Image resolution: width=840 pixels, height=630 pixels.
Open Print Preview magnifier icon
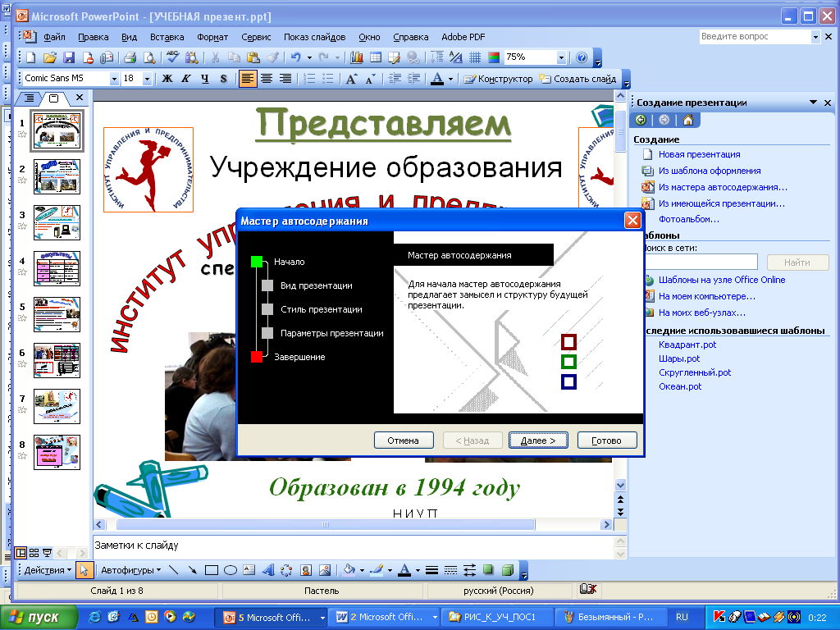149,57
